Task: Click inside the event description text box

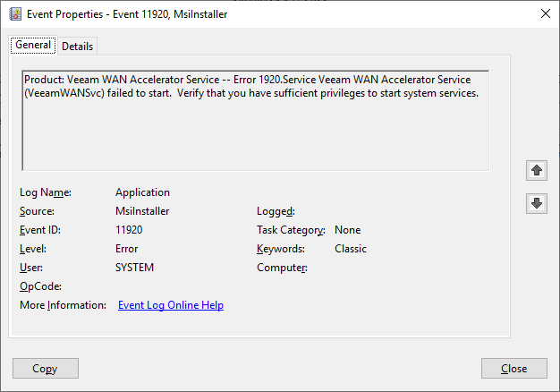Action: point(255,121)
